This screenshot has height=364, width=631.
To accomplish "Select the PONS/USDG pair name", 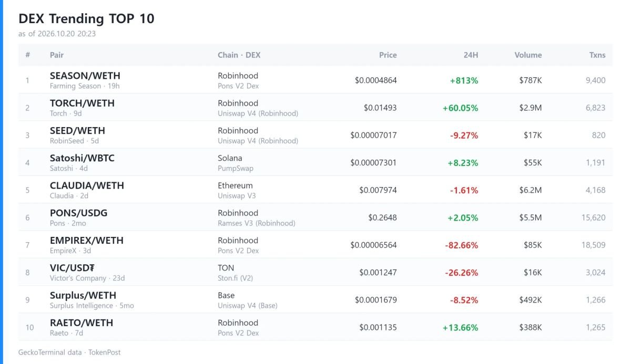I will point(78,213).
